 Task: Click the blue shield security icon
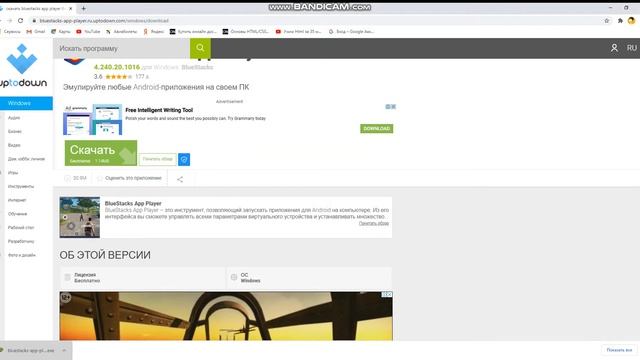tap(184, 159)
